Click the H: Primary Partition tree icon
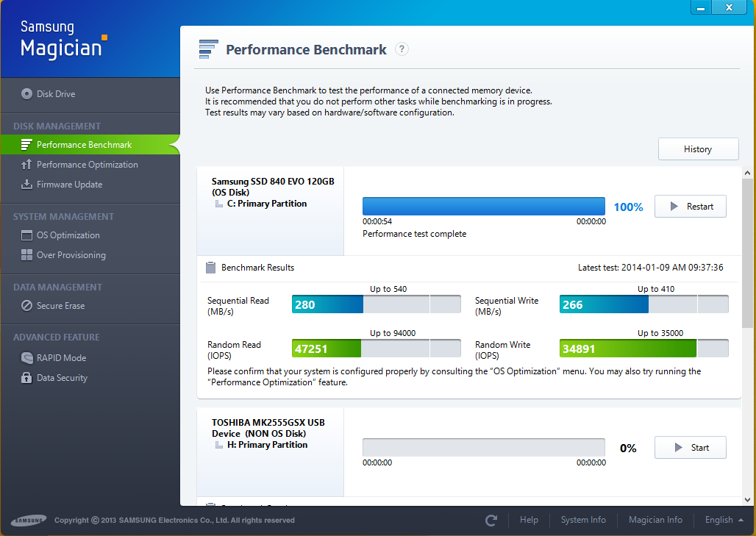 click(219, 445)
